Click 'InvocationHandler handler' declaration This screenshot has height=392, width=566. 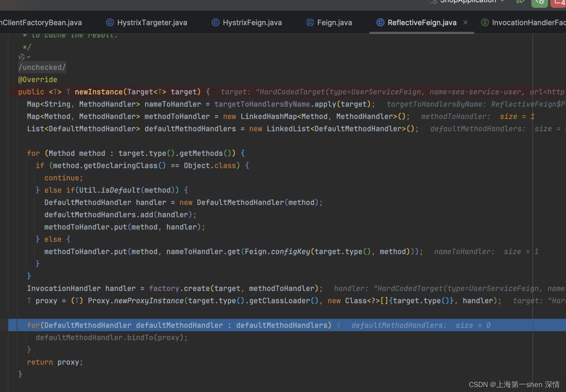point(81,288)
